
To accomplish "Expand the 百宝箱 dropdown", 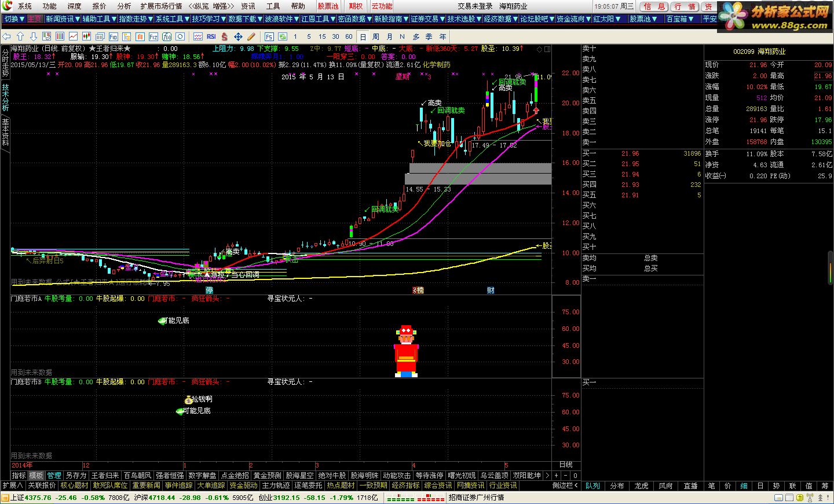I will pos(679,19).
